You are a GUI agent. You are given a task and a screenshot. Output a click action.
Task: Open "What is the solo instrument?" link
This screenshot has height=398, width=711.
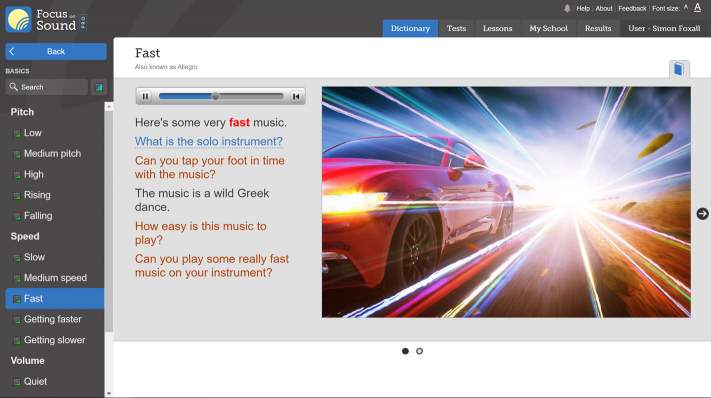pyautogui.click(x=209, y=141)
